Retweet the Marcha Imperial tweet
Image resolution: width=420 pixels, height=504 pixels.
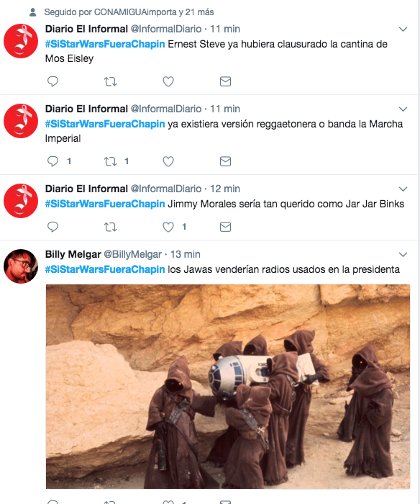pos(110,161)
